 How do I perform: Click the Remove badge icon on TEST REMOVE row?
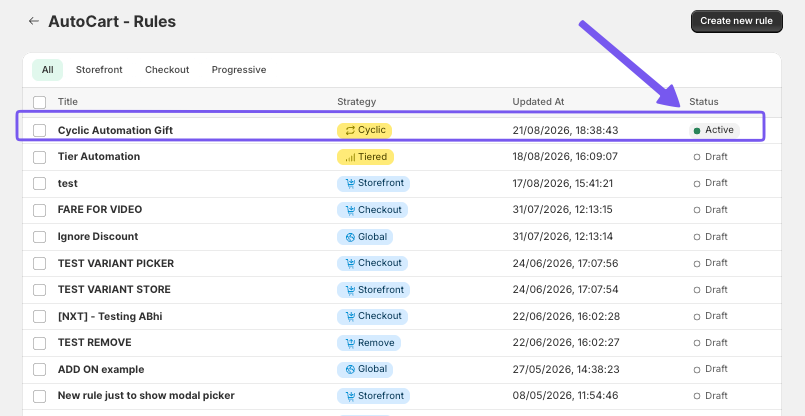click(350, 343)
